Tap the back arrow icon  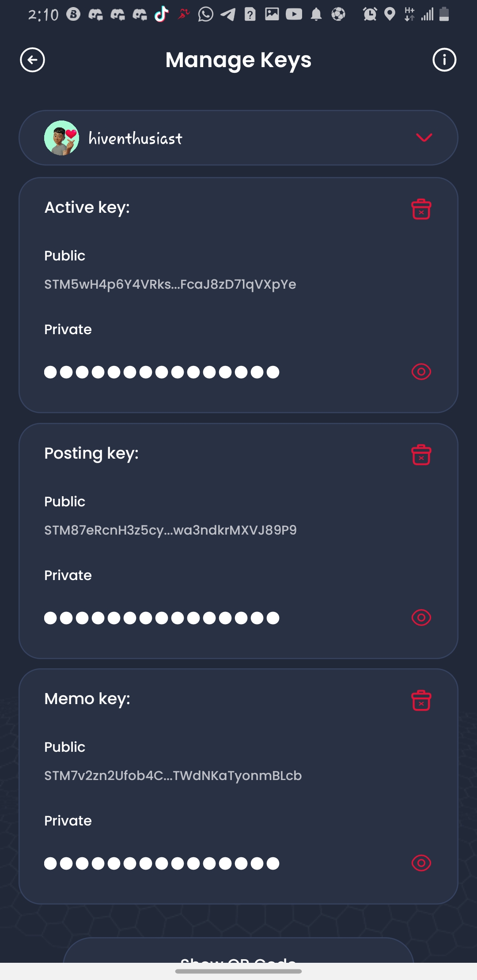click(x=32, y=60)
